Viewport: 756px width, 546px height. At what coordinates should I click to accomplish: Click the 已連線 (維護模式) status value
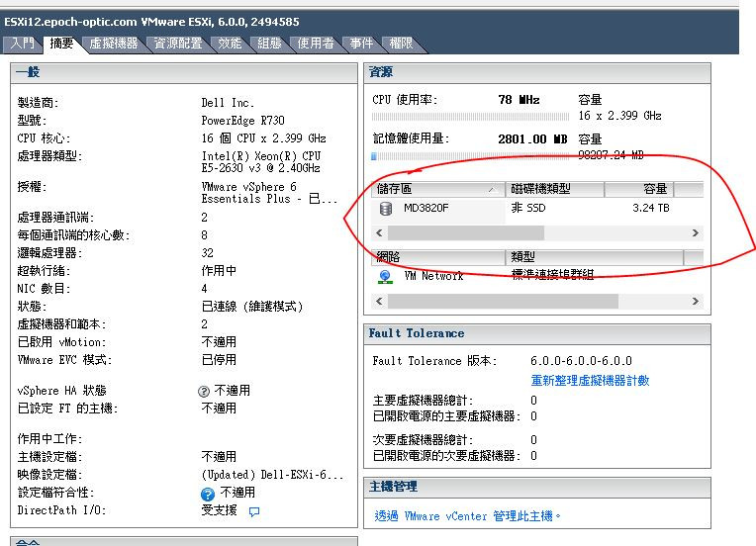(252, 307)
